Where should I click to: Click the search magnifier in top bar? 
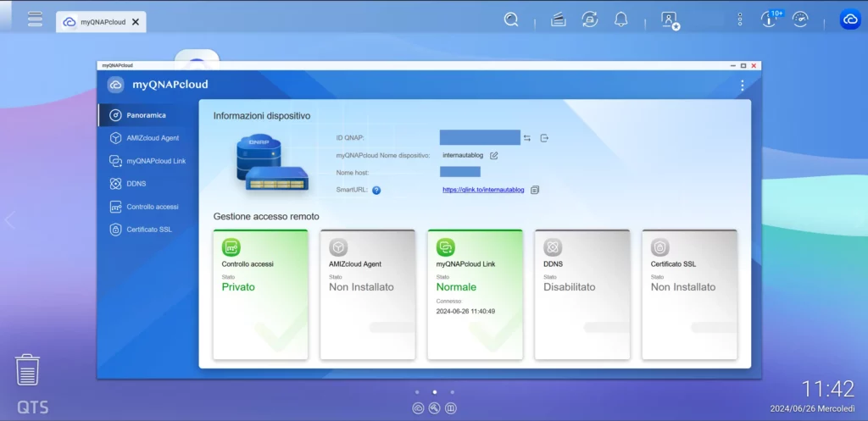pos(511,19)
